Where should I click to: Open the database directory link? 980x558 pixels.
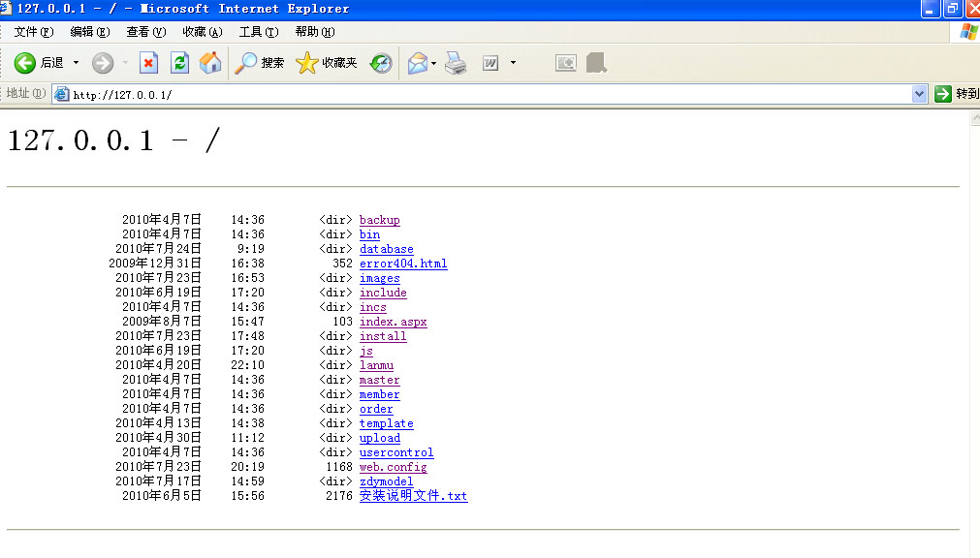386,249
